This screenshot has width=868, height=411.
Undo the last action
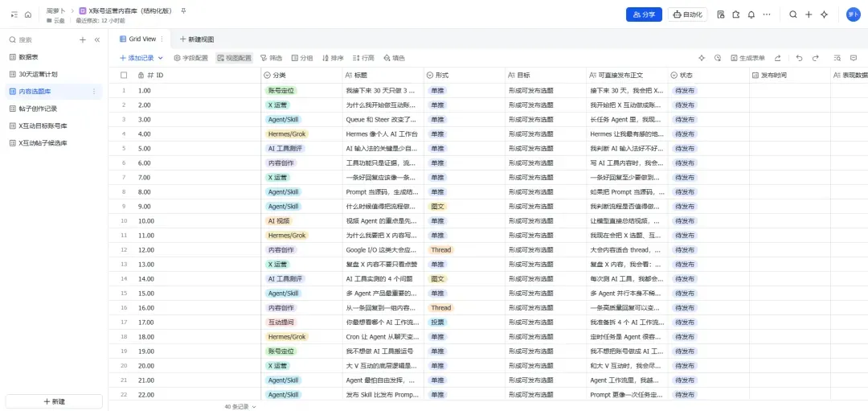799,58
